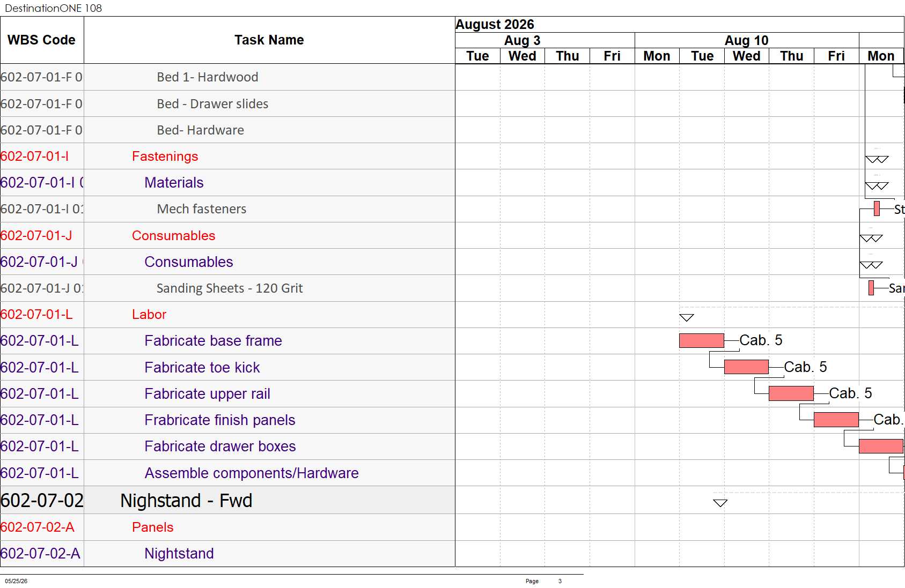Click the Fabricate toe kick Gantt bar
This screenshot has height=588, width=905.
tap(746, 367)
